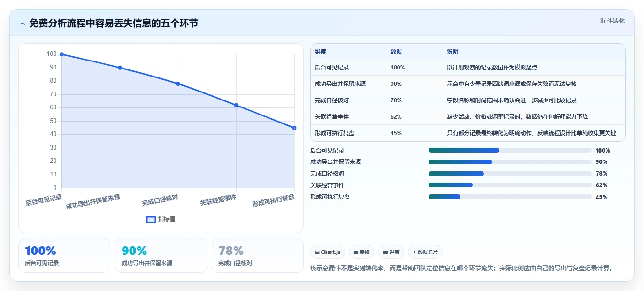Viewport: 644px width, 291px height.
Task: Click x-axis label 后台可见记录 under chart
Action: pos(44,200)
